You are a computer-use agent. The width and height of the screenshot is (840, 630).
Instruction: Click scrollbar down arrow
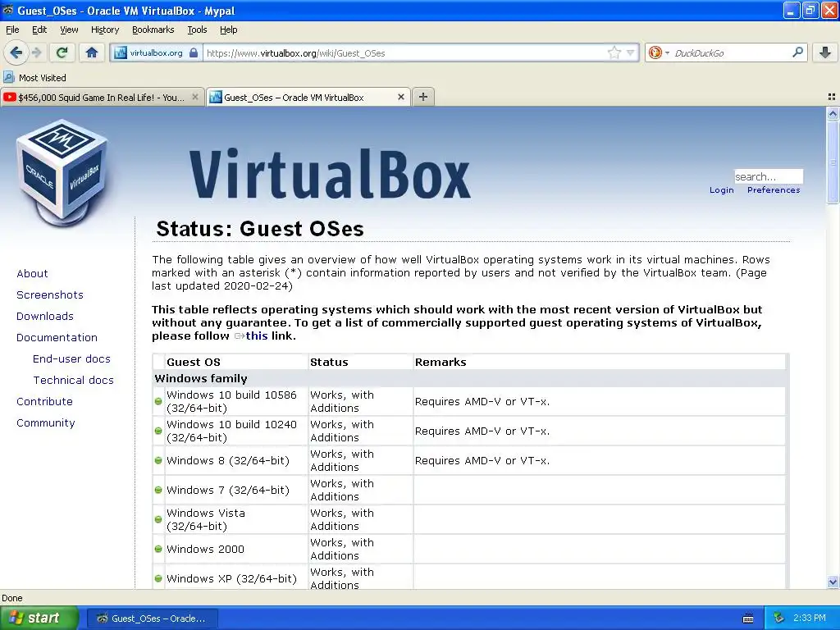coord(833,582)
